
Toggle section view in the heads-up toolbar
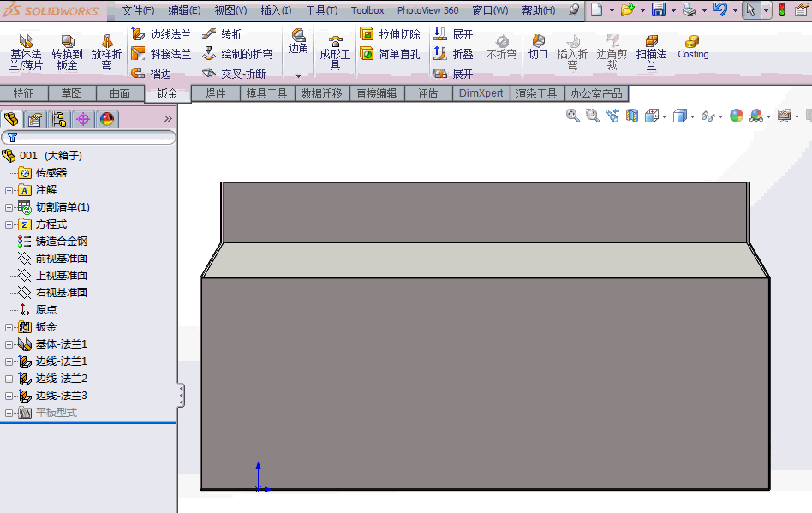(633, 116)
